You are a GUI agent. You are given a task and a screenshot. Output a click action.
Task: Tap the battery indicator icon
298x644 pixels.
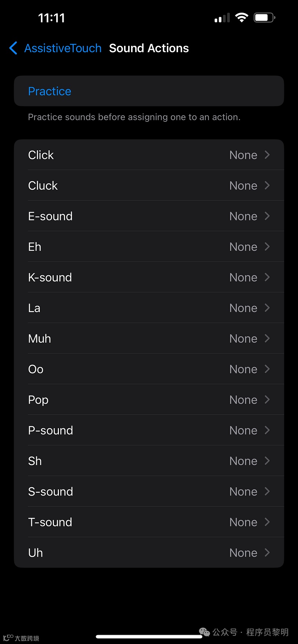tap(264, 17)
